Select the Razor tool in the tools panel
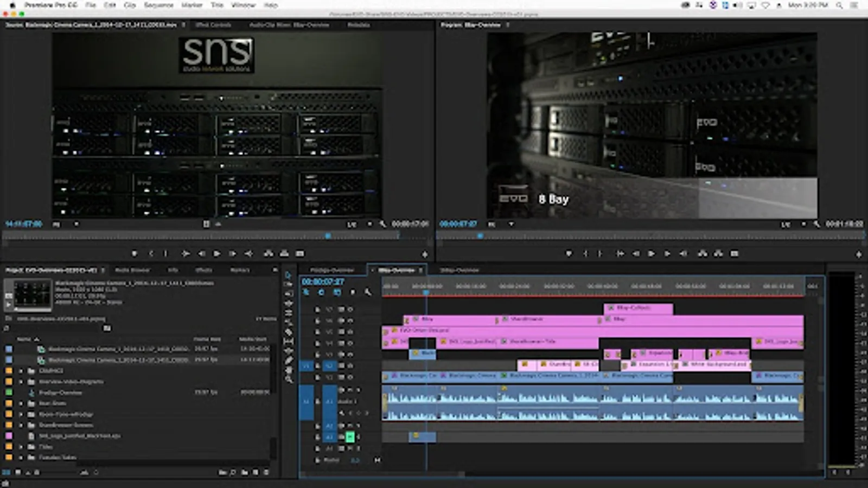Image resolution: width=868 pixels, height=488 pixels. tap(289, 332)
